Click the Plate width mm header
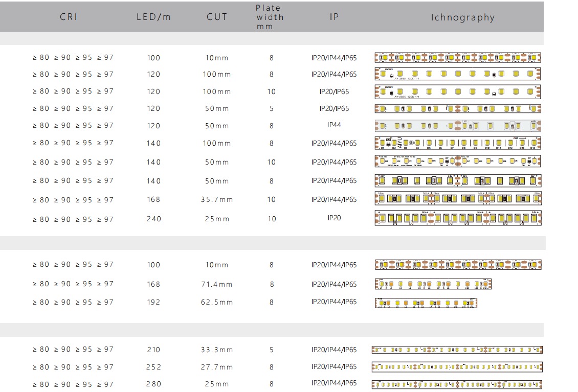This screenshot has height=392, width=578. (x=270, y=17)
